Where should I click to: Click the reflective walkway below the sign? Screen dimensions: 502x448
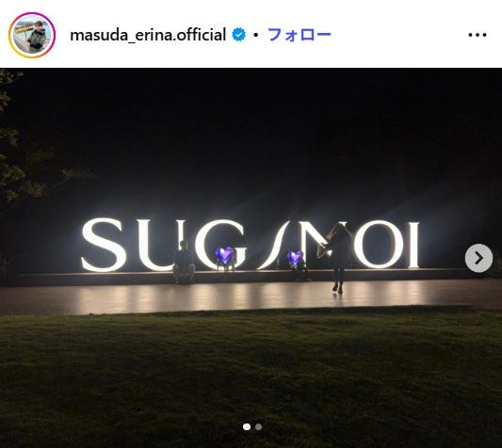(251, 297)
